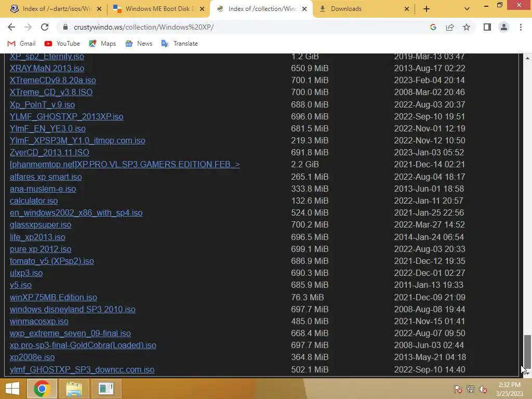Open the taskbar clock and date
Viewport: 532px width, 399px height.
(x=509, y=389)
